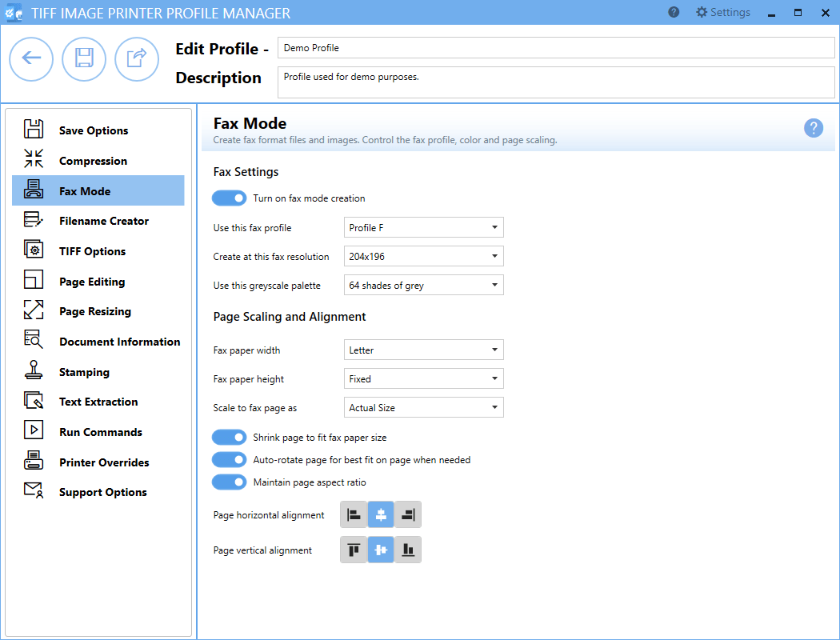
Task: Open the Filename Creator section
Action: pos(103,221)
